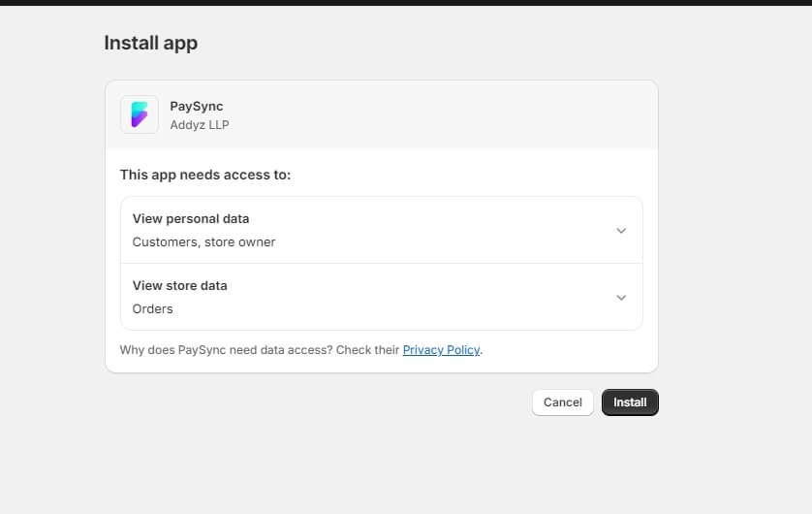Viewport: 812px width, 514px height.
Task: Click the Addyz LLP developer name
Action: [199, 125]
